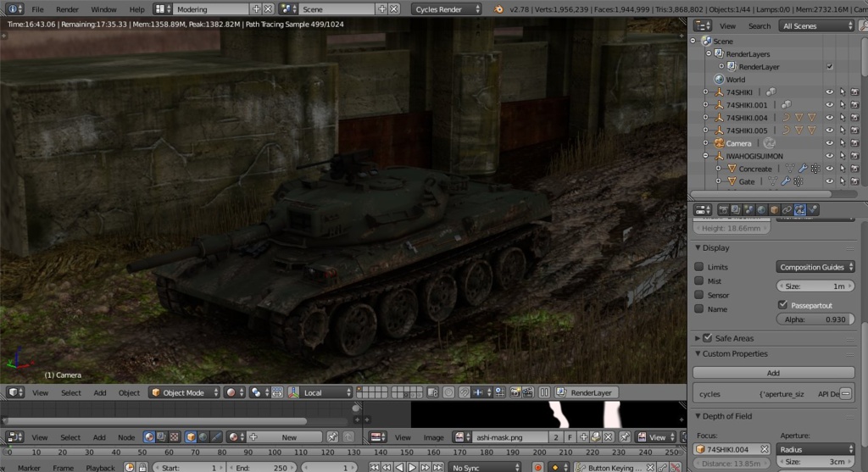
Task: Click the world shader nodes icon
Action: tap(203, 437)
